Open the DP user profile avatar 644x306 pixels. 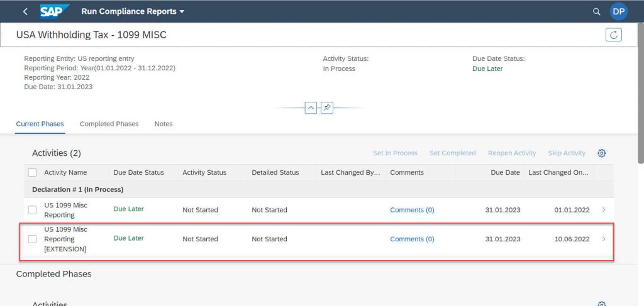[619, 11]
